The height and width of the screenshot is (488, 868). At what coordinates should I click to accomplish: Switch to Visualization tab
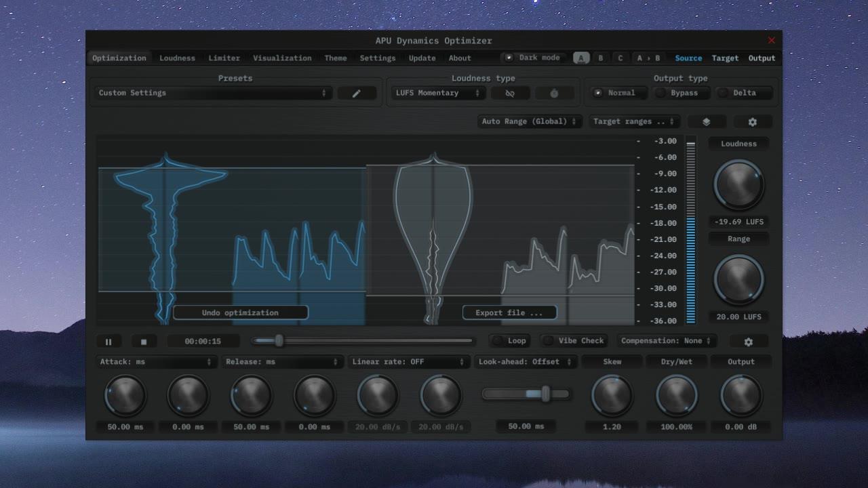282,58
